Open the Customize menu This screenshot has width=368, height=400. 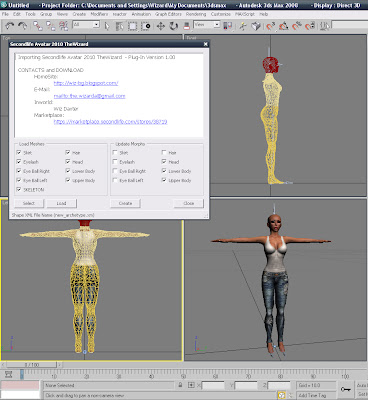coord(221,14)
